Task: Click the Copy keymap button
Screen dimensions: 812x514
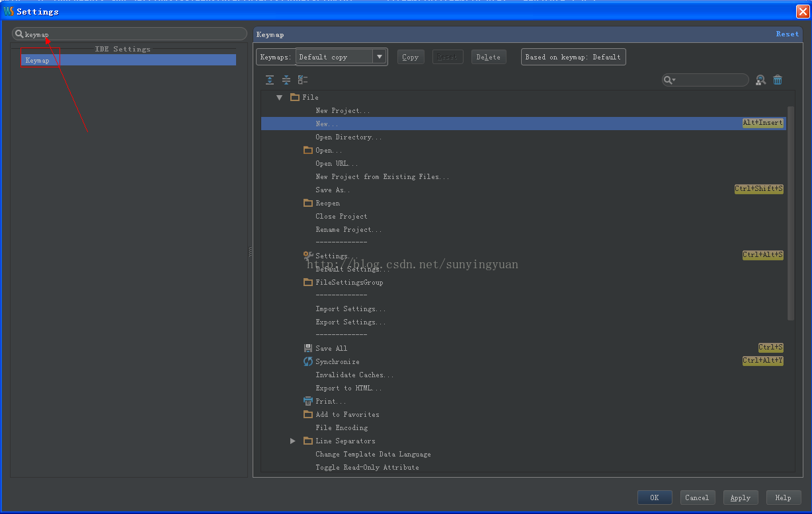Action: 411,57
